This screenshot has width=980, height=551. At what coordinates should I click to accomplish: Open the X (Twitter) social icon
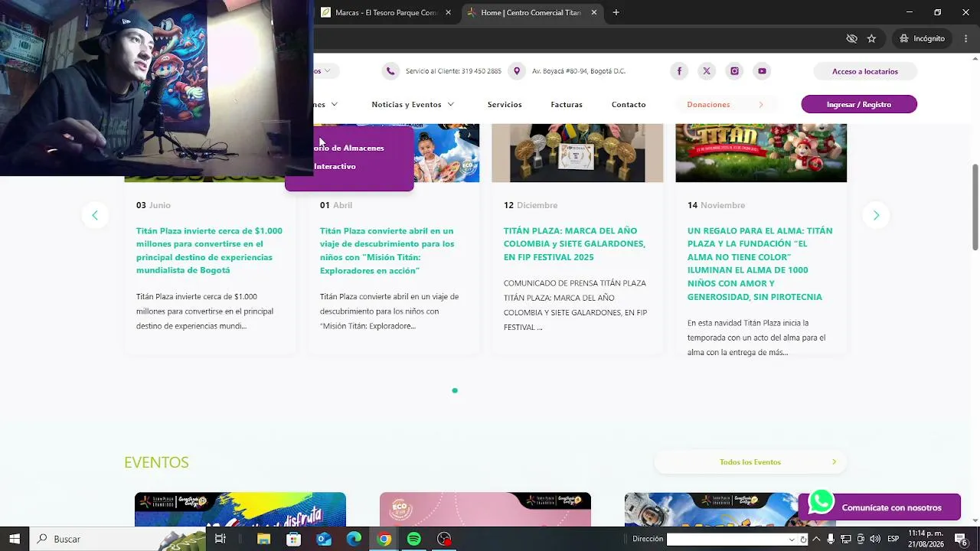coord(707,71)
